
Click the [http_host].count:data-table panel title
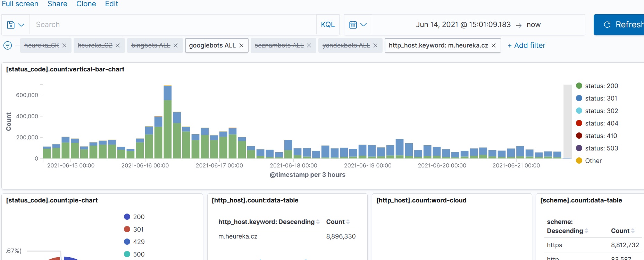click(255, 200)
